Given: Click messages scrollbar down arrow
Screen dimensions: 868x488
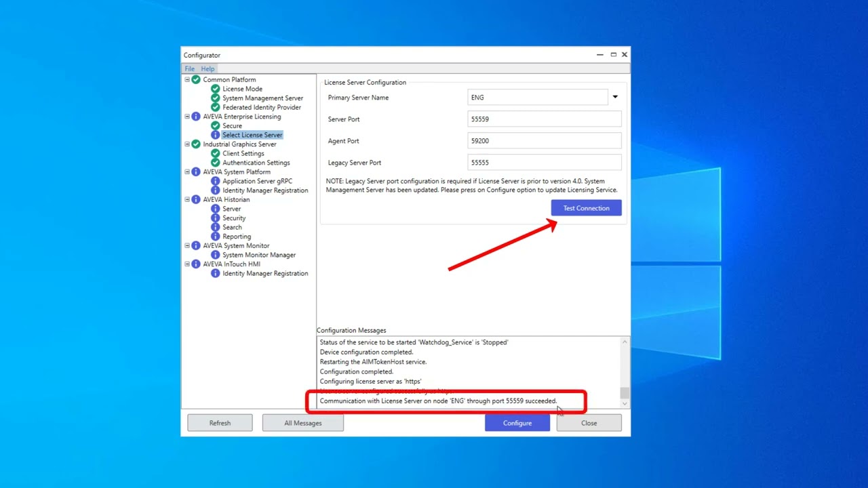Looking at the screenshot, I should click(625, 403).
